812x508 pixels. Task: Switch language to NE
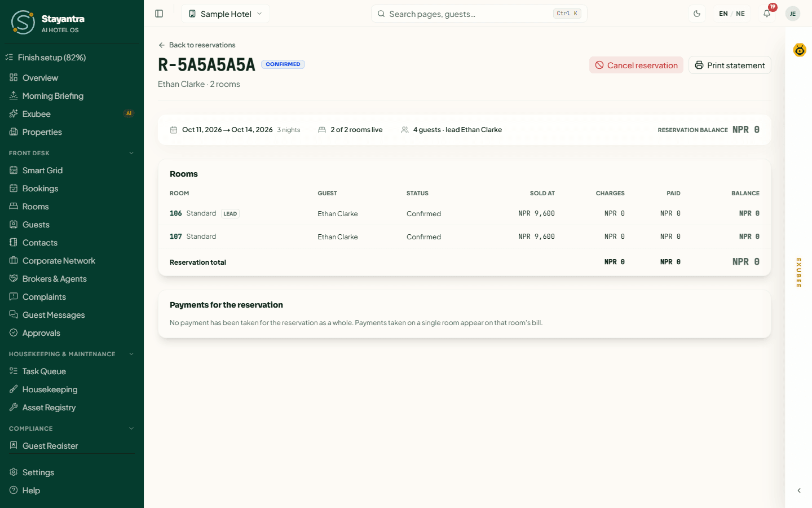coord(740,14)
